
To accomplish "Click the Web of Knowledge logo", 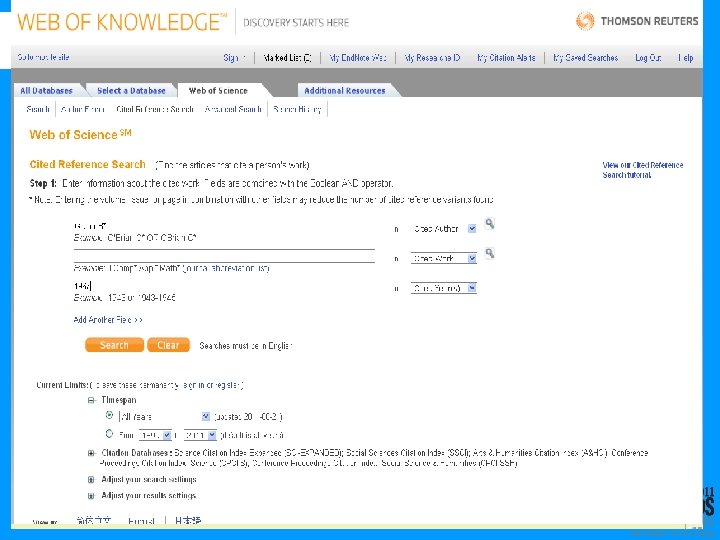I will (122, 22).
